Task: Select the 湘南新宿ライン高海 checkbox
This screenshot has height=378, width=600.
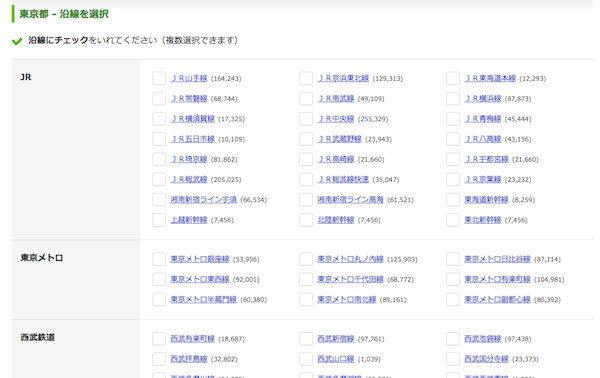Action: tap(306, 200)
